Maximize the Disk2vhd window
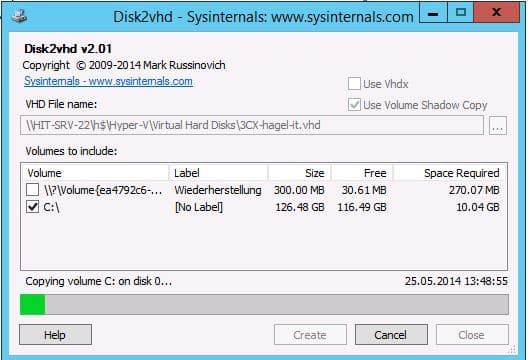This screenshot has height=360, width=530. pos(460,13)
